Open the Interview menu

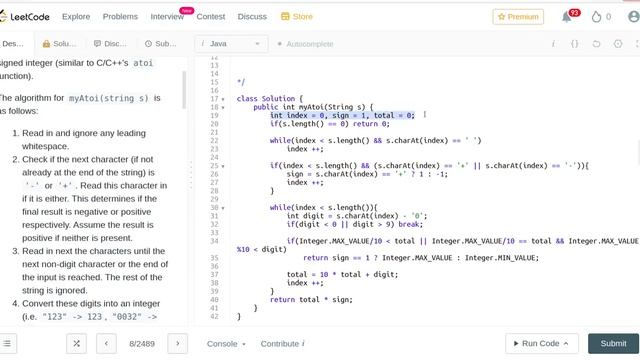pyautogui.click(x=167, y=17)
